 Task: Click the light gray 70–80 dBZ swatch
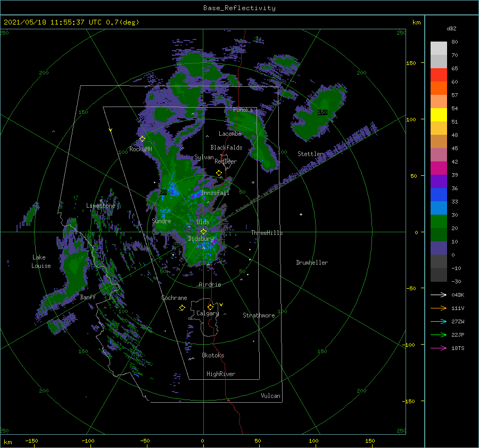(439, 48)
